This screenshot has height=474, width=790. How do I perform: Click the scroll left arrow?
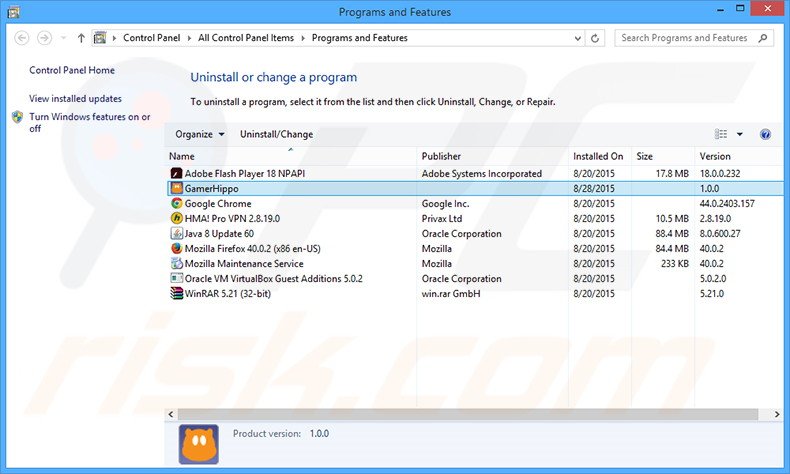(171, 414)
